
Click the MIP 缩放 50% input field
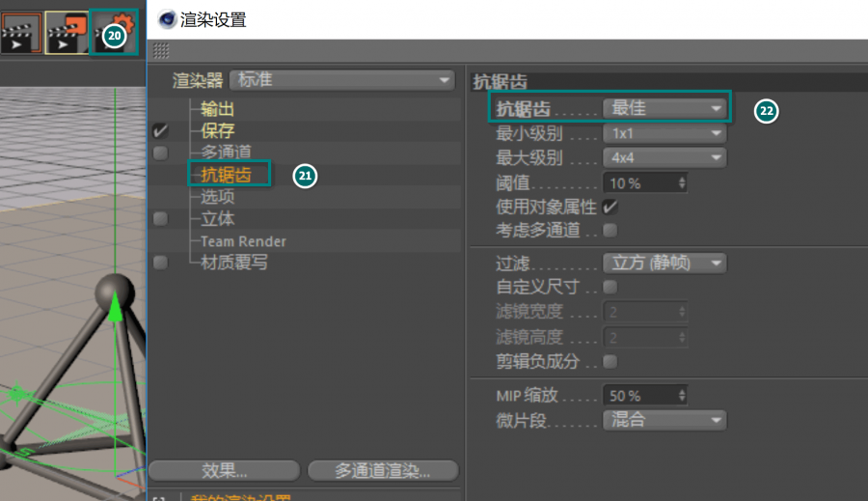(x=638, y=396)
